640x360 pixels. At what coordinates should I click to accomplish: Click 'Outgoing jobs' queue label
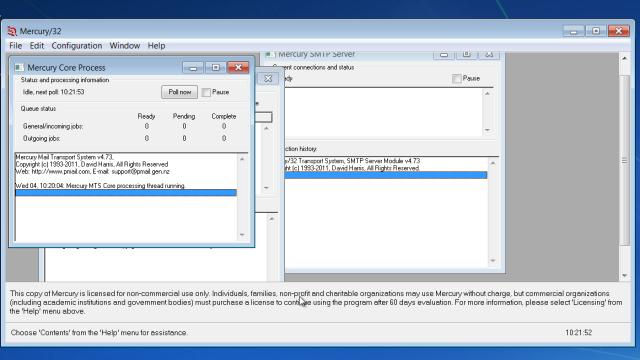42,139
